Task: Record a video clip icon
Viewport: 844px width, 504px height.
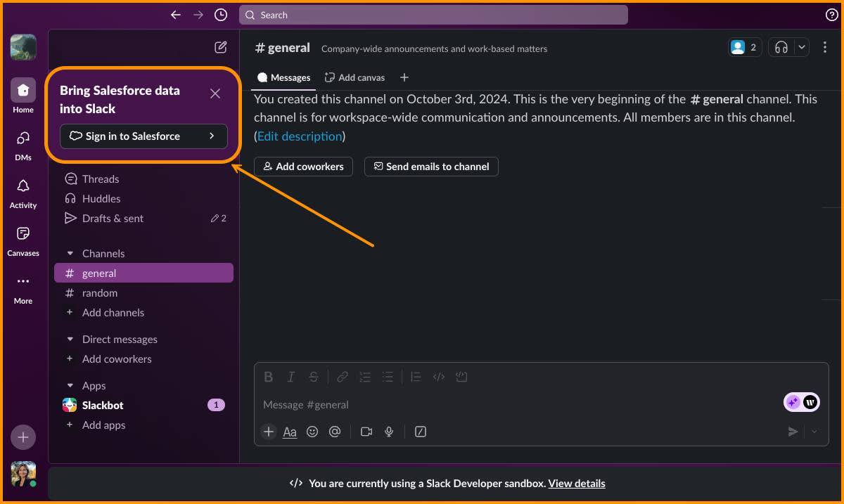Action: pos(366,432)
